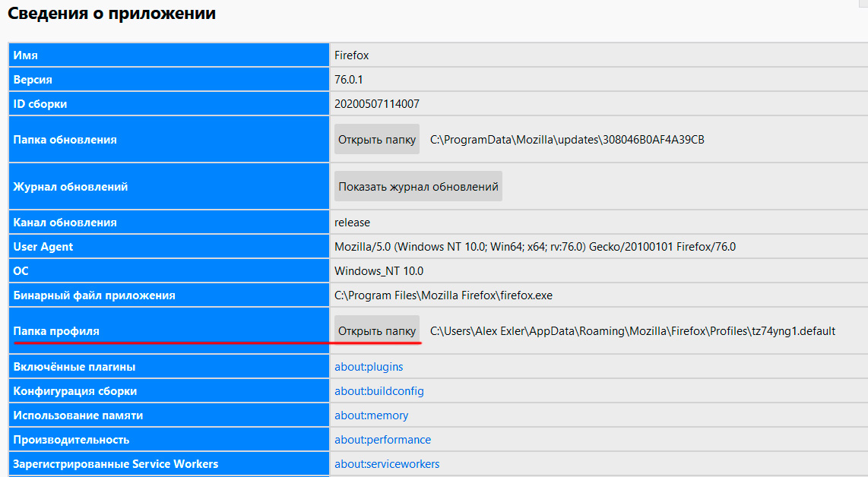This screenshot has height=477, width=868.
Task: Click the tz74yng1.default profile path text
Action: [x=632, y=331]
